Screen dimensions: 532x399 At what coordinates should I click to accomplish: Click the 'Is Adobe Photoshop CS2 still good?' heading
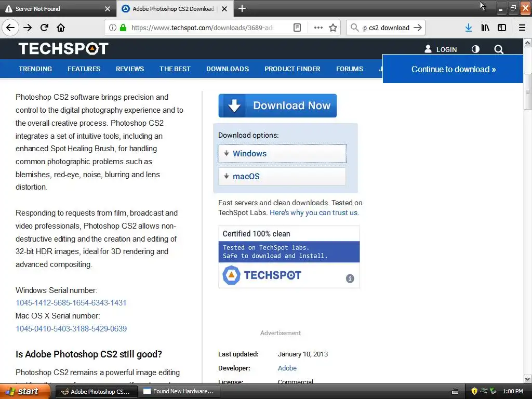click(x=89, y=354)
